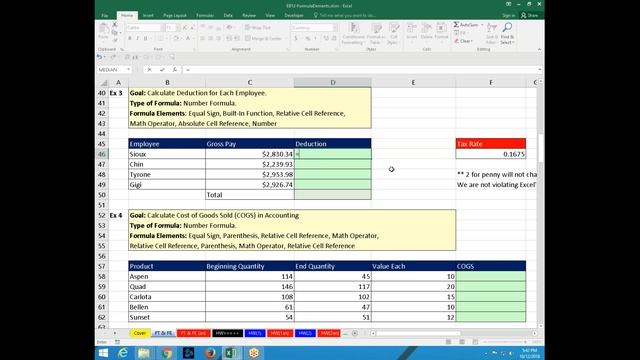The image size is (640, 360).
Task: Switch to the Insert ribbon tab
Action: [x=148, y=16]
